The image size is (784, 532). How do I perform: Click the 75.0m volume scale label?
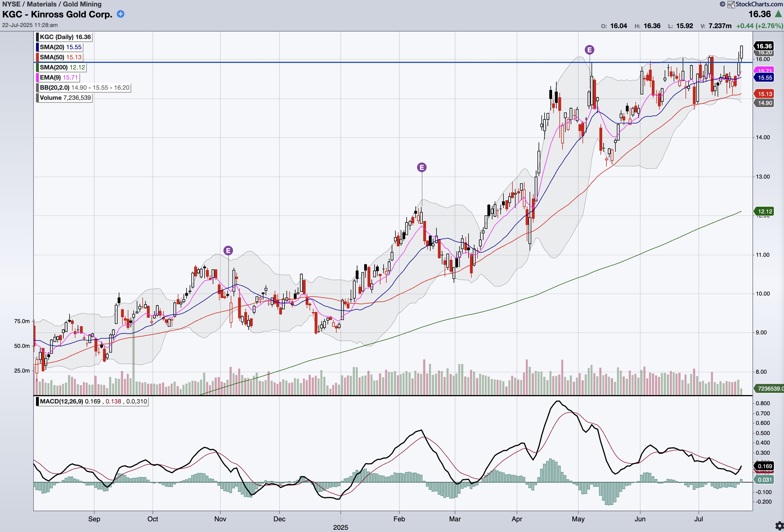click(x=22, y=321)
